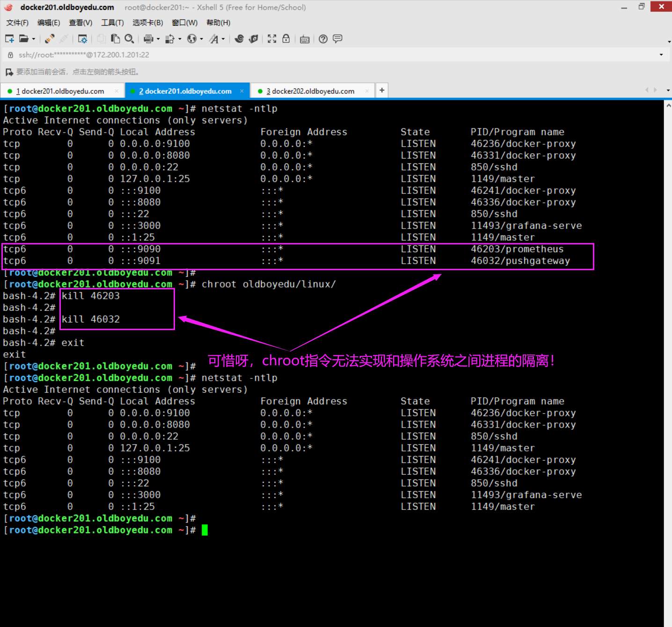Expand the font letter A dropdown
The image size is (672, 627).
(x=223, y=39)
